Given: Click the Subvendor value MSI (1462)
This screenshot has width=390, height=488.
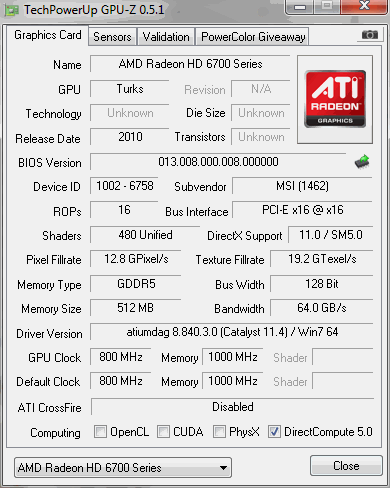Looking at the screenshot, I should coord(302,186).
